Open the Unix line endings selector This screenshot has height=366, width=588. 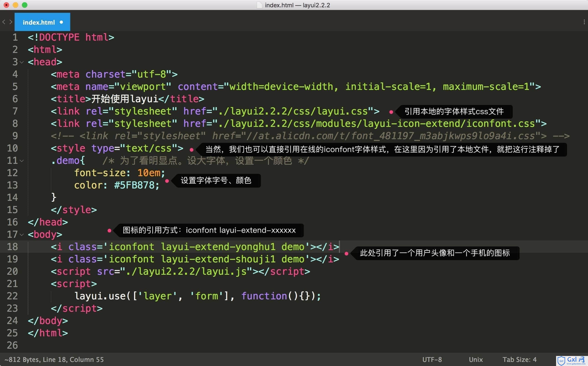[x=476, y=359]
